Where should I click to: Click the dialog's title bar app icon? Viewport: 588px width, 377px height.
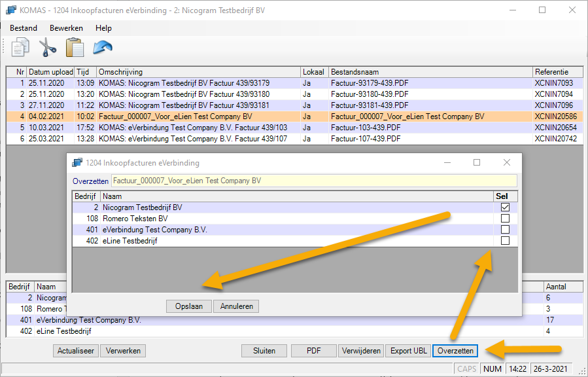(x=77, y=162)
